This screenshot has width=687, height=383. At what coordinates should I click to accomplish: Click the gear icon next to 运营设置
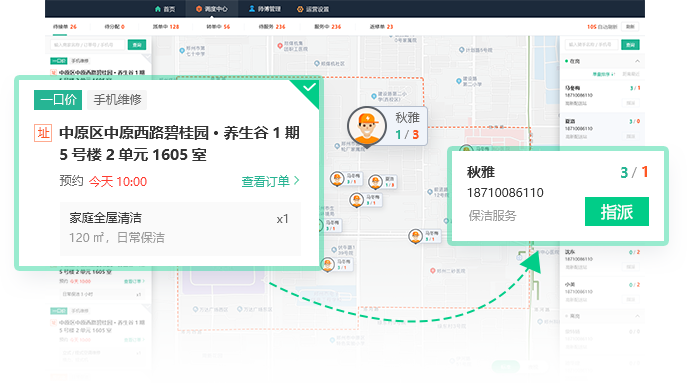pos(300,9)
